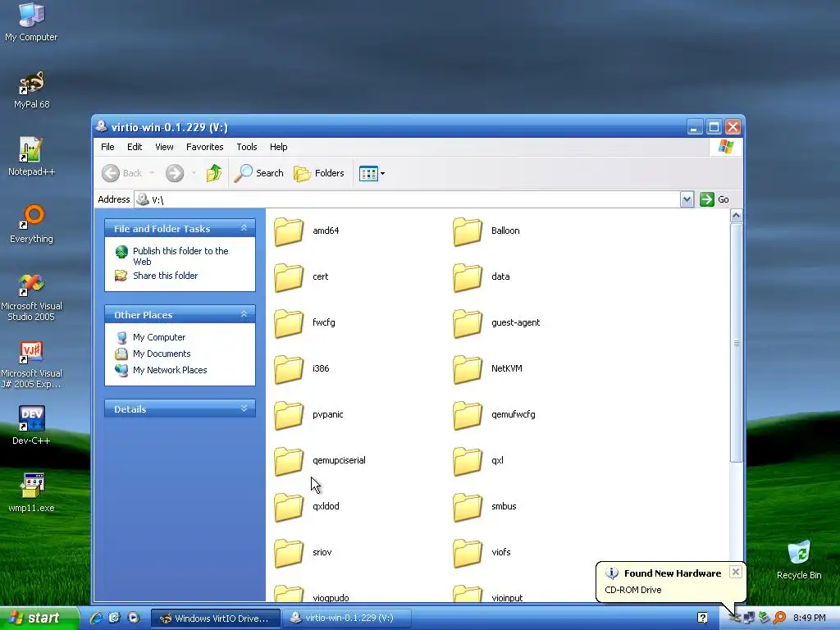Select the Balloon folder icon
840x630 pixels.
click(467, 231)
